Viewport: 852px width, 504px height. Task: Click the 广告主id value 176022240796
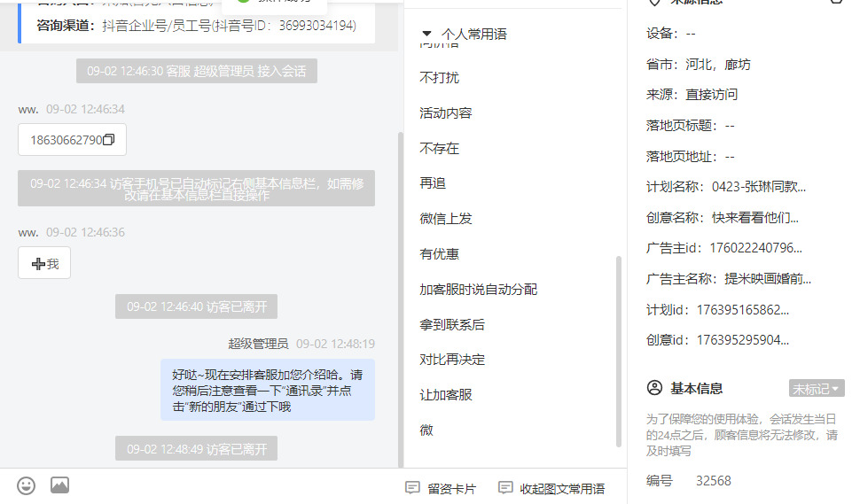(x=756, y=248)
